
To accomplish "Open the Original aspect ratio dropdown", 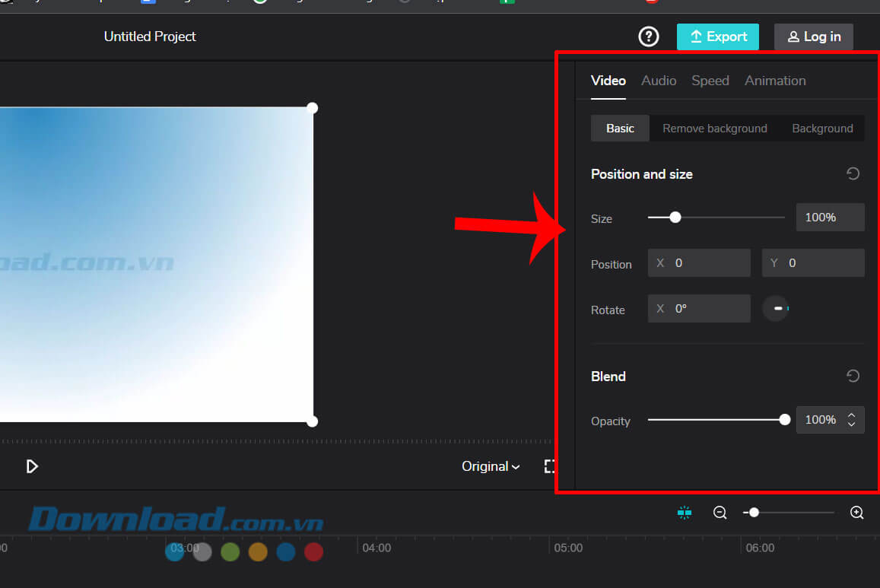I will pos(491,466).
